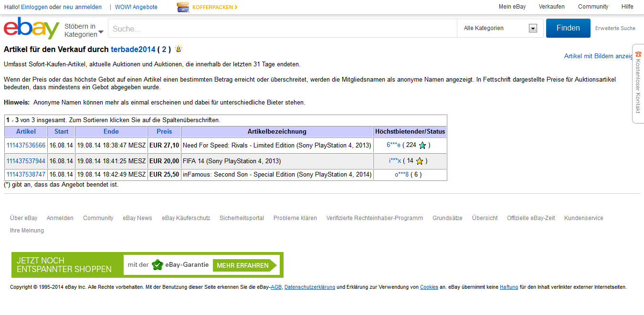Open item number 111437536566
Screen dimensions: 644x315
pyautogui.click(x=26, y=146)
